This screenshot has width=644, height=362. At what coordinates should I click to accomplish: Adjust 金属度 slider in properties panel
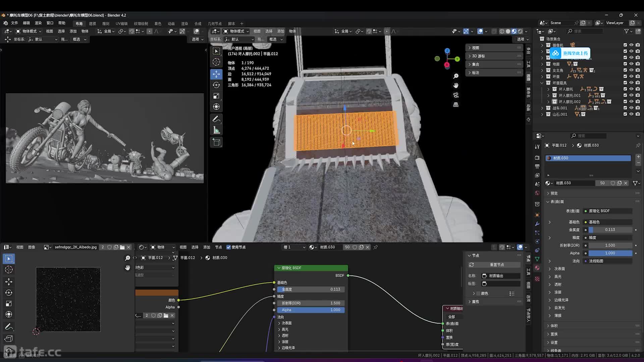(610, 230)
